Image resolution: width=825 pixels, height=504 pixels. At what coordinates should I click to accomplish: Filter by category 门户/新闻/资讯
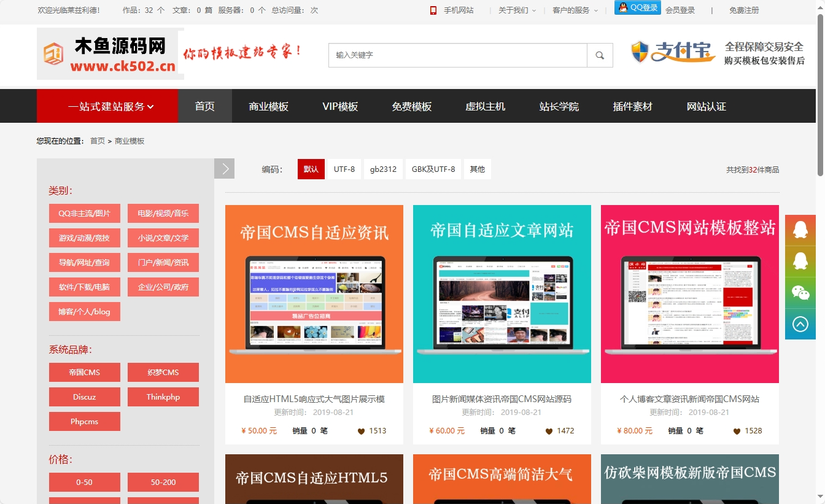pyautogui.click(x=163, y=263)
